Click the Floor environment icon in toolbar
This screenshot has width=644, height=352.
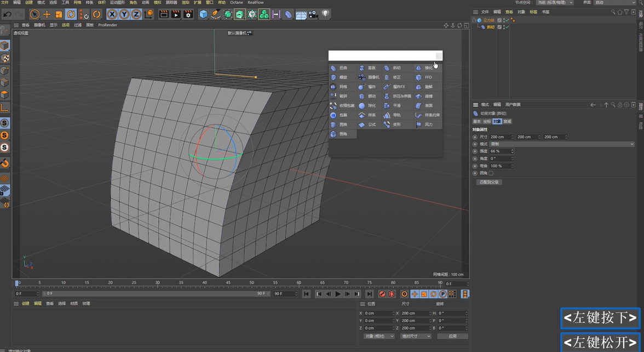(301, 15)
